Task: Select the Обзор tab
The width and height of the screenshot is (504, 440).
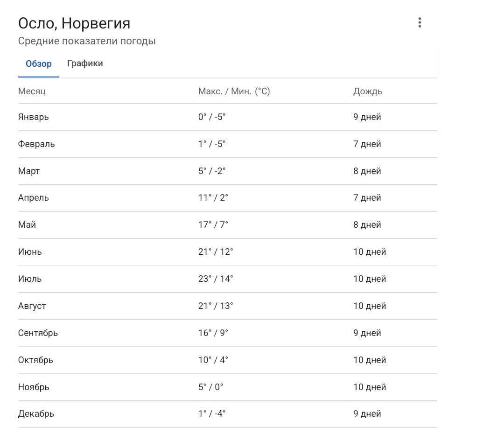Action: click(39, 63)
